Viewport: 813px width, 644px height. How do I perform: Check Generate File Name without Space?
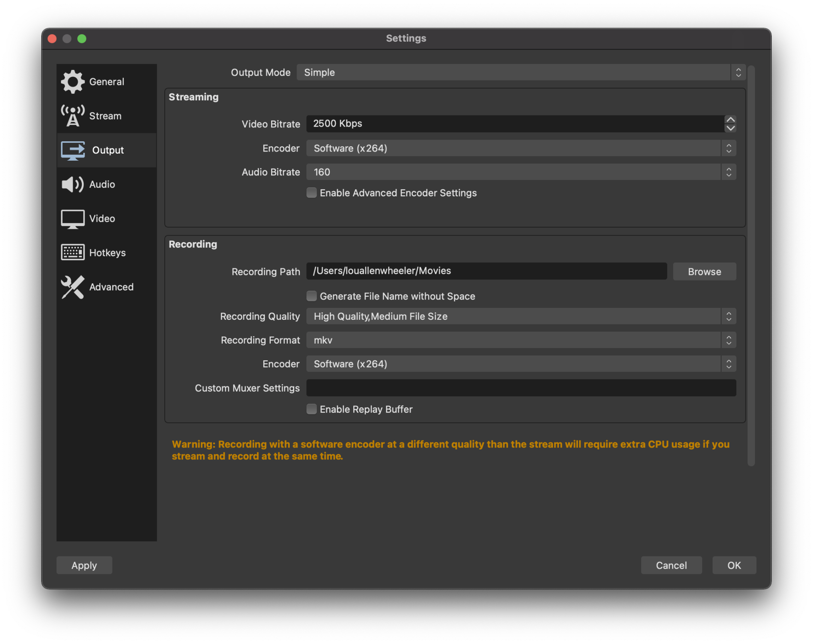311,296
